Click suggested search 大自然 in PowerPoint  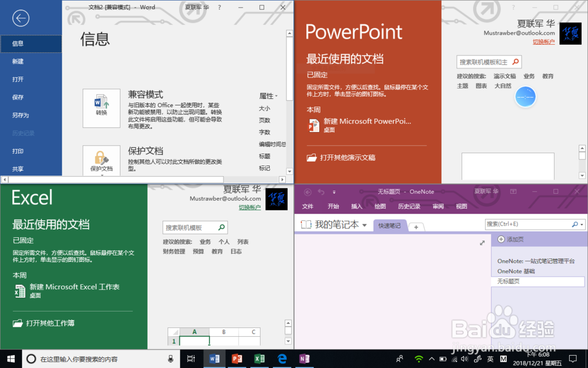tap(503, 86)
